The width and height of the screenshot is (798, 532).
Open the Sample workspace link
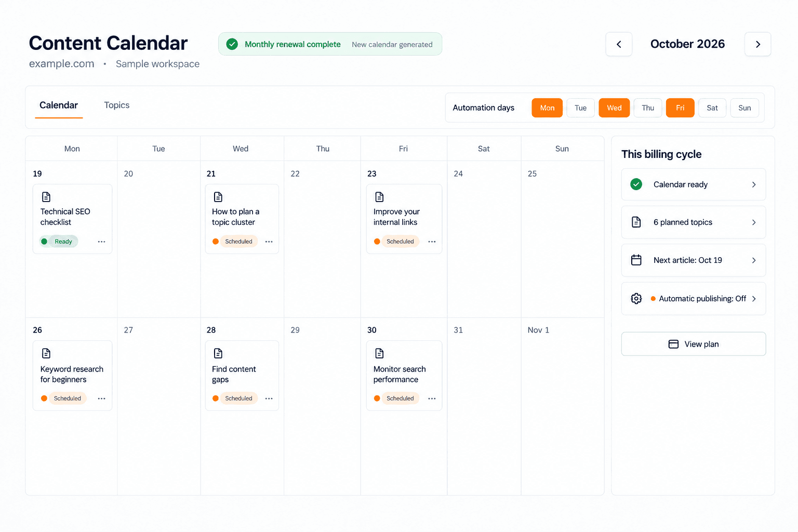point(157,64)
